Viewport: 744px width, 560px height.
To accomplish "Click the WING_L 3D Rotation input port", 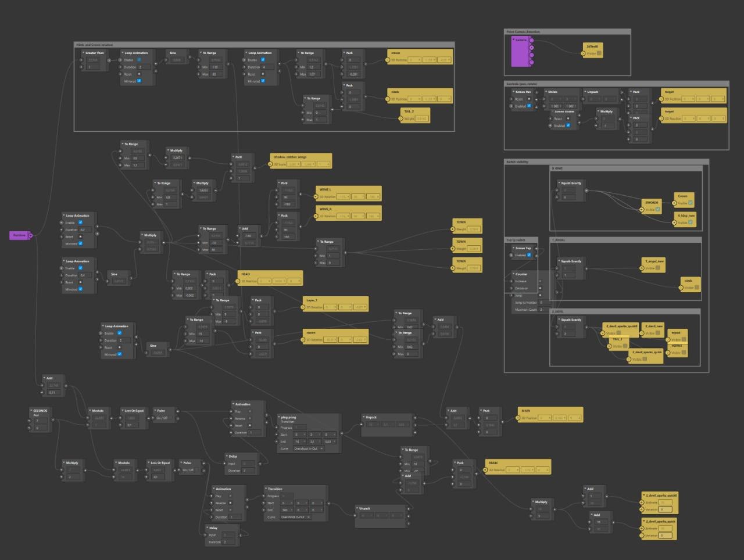I will pyautogui.click(x=317, y=197).
